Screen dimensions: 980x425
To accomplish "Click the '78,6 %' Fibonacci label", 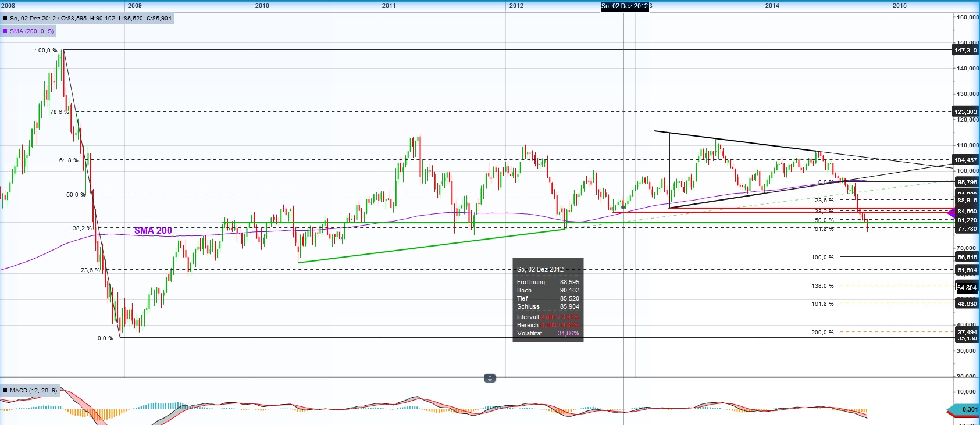I will [x=59, y=112].
